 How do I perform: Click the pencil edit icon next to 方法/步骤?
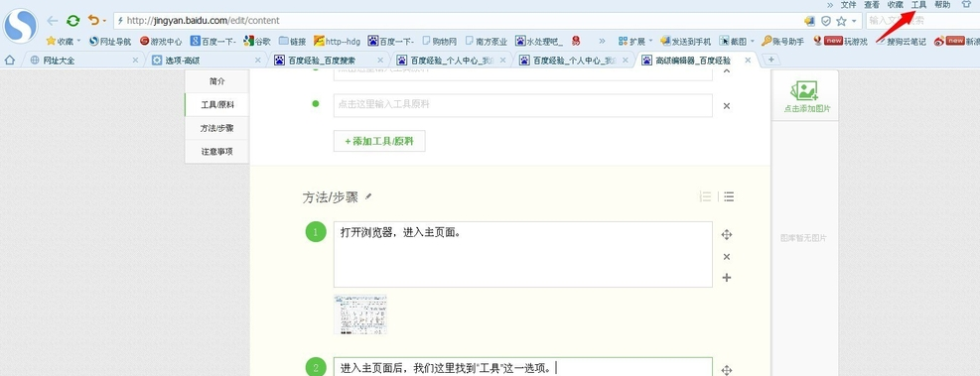(368, 196)
